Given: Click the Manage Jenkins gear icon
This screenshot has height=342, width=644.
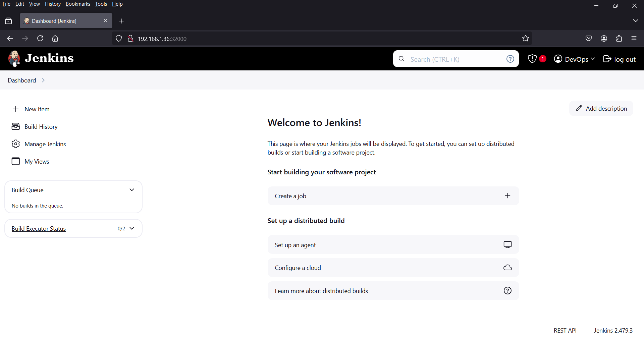Looking at the screenshot, I should [x=15, y=144].
